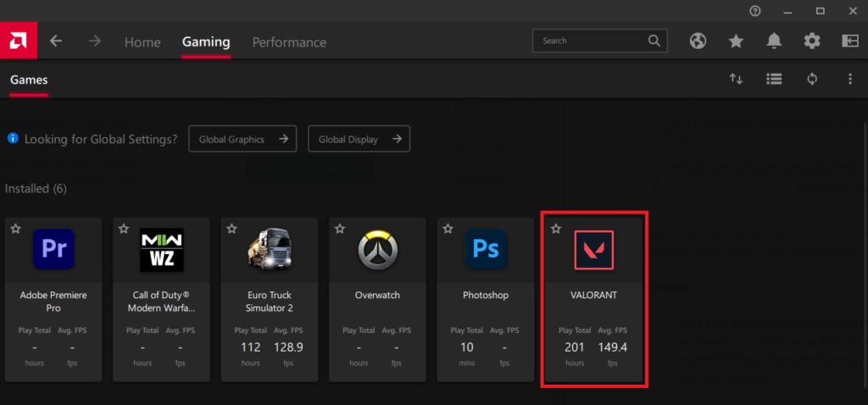Open the three-dot more options menu
The height and width of the screenshot is (405, 868).
pos(849,79)
